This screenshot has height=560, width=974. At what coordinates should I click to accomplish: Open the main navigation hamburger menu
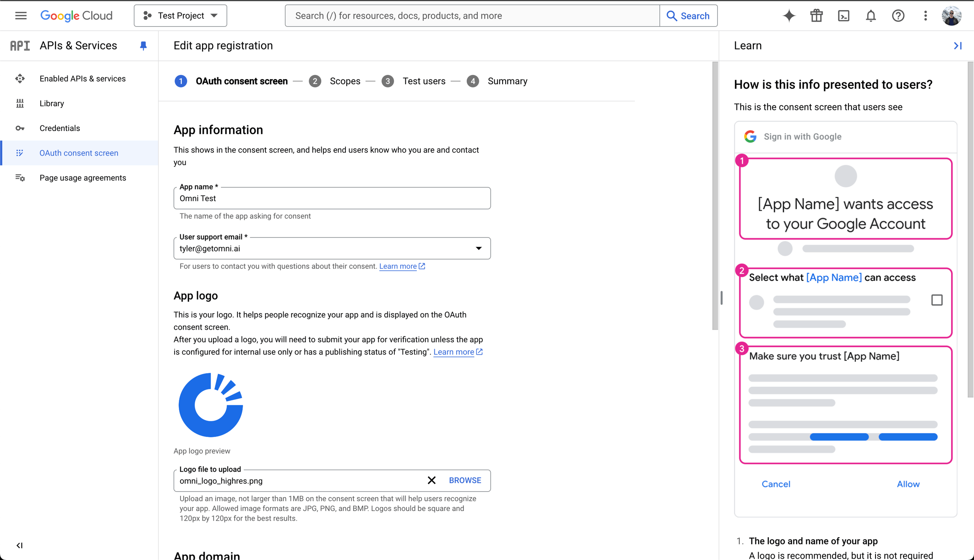tap(20, 15)
